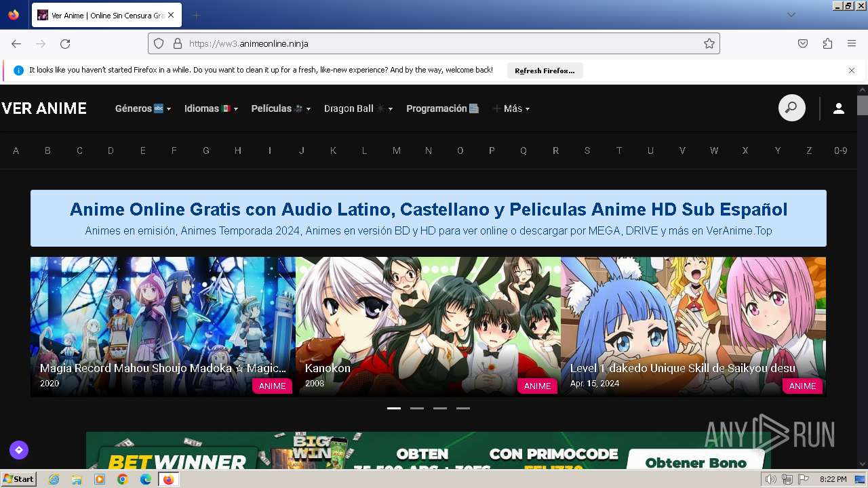Click the Ver Anime tab title

[x=108, y=15]
